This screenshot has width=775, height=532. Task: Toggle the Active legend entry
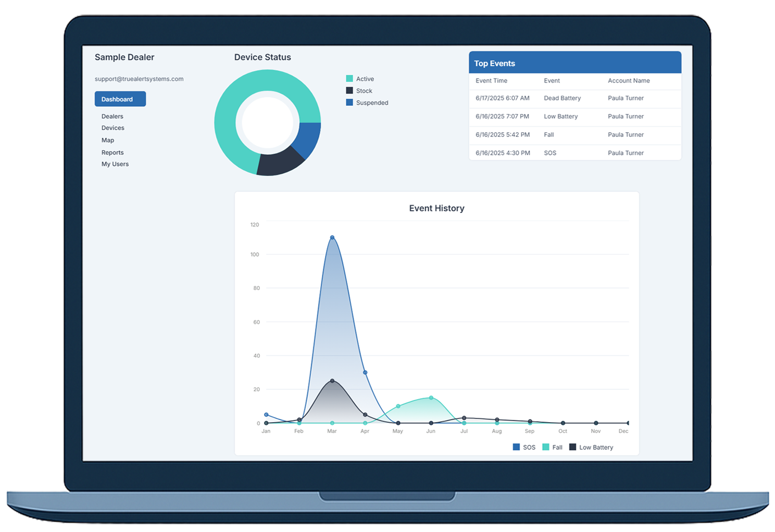(x=365, y=78)
